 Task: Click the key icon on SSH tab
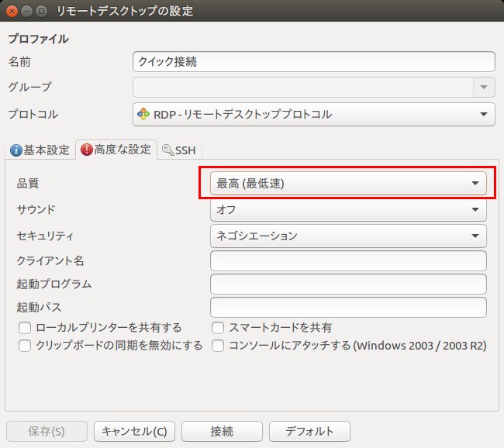point(167,150)
